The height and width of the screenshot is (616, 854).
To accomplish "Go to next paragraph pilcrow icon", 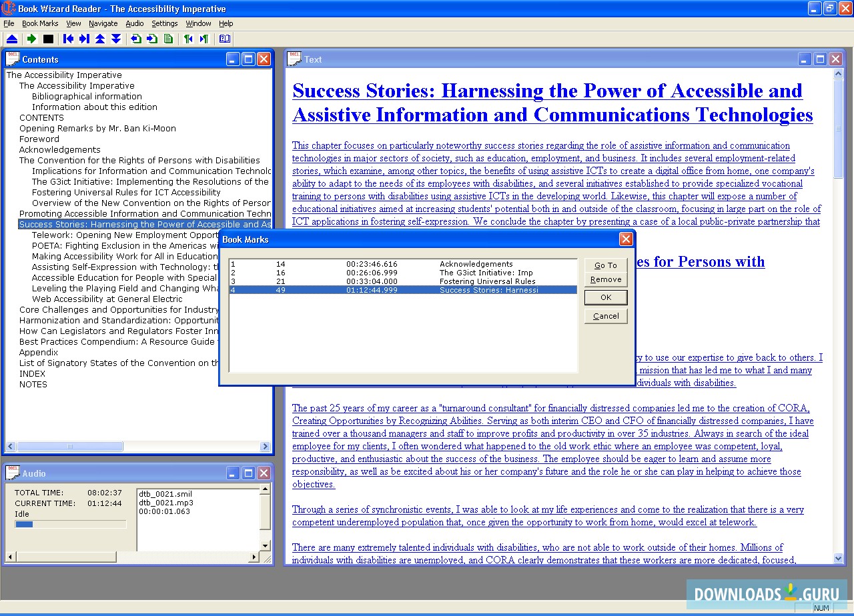I will [204, 39].
